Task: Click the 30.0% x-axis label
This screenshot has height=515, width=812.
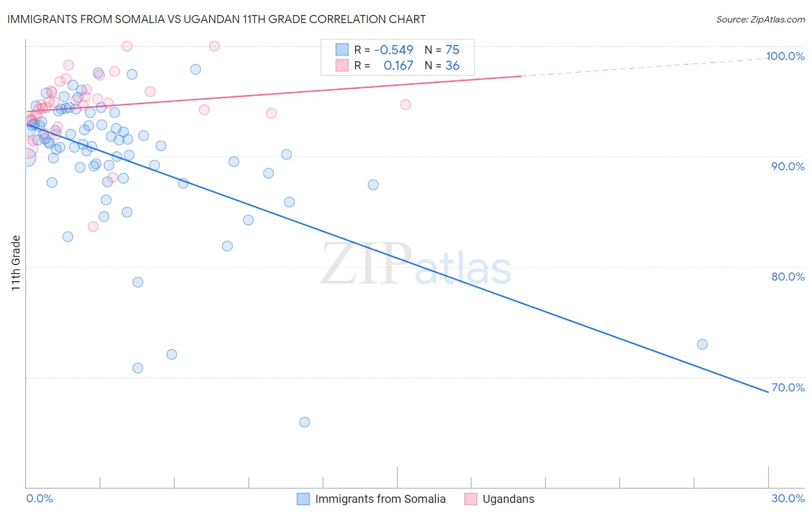Action: click(788, 498)
